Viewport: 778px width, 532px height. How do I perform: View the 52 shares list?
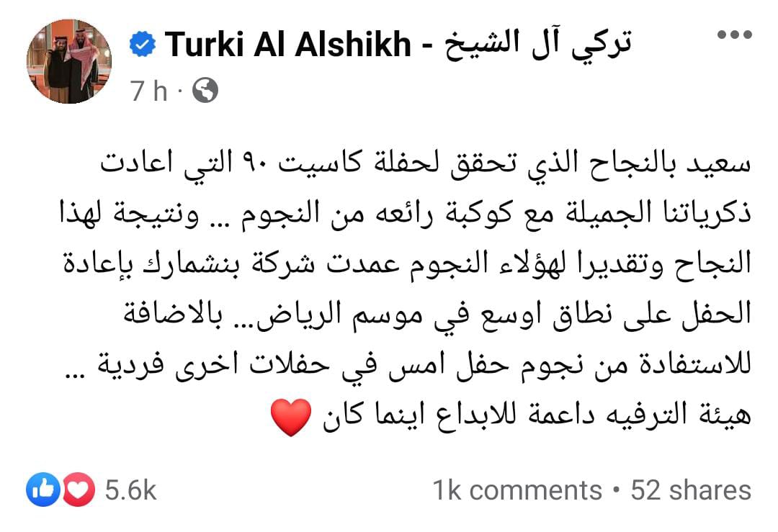click(x=690, y=490)
